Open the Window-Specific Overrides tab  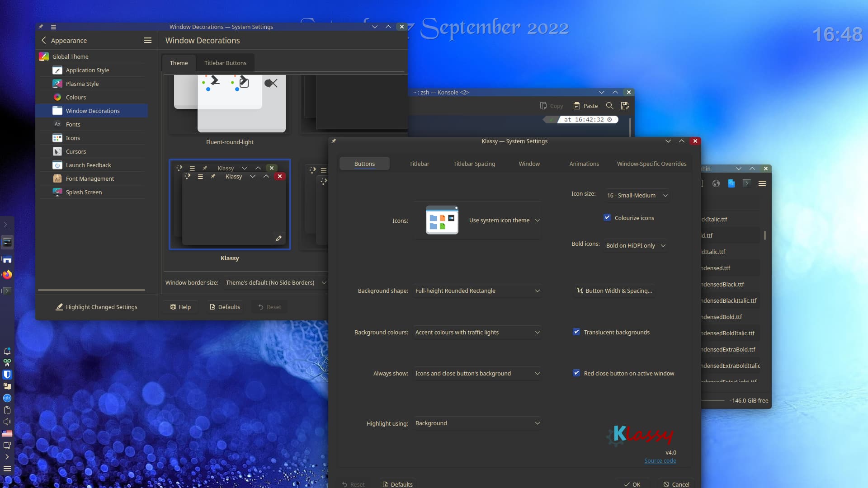[x=651, y=164]
